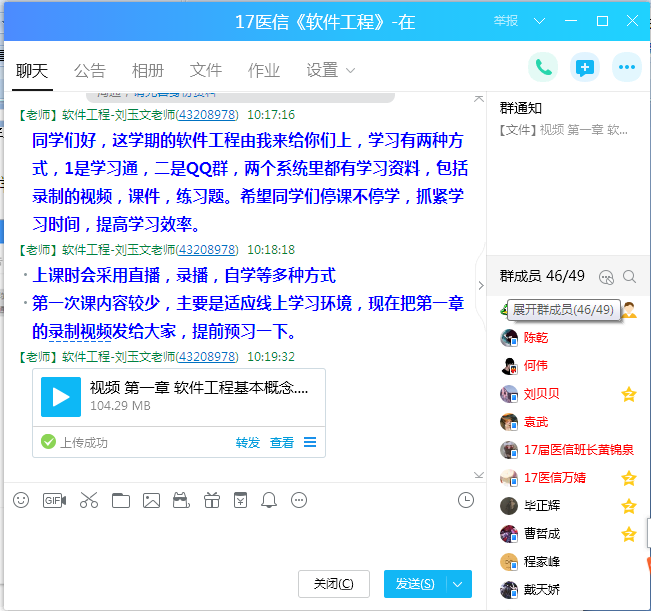Click the group members chat bubble icon

point(606,277)
